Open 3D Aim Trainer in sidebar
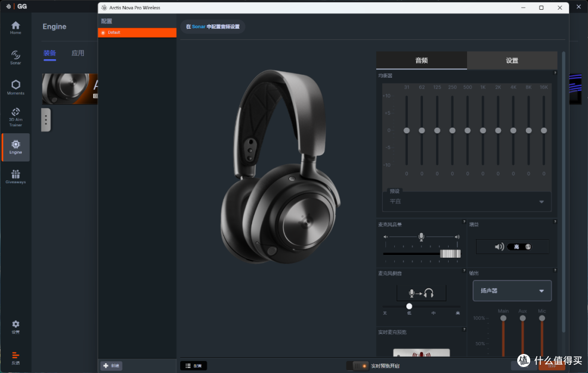 pyautogui.click(x=15, y=117)
